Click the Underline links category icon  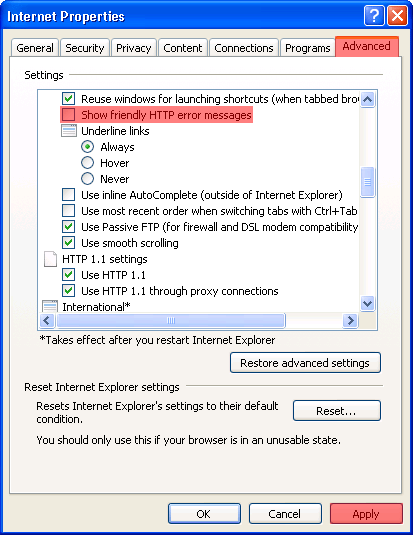point(69,131)
